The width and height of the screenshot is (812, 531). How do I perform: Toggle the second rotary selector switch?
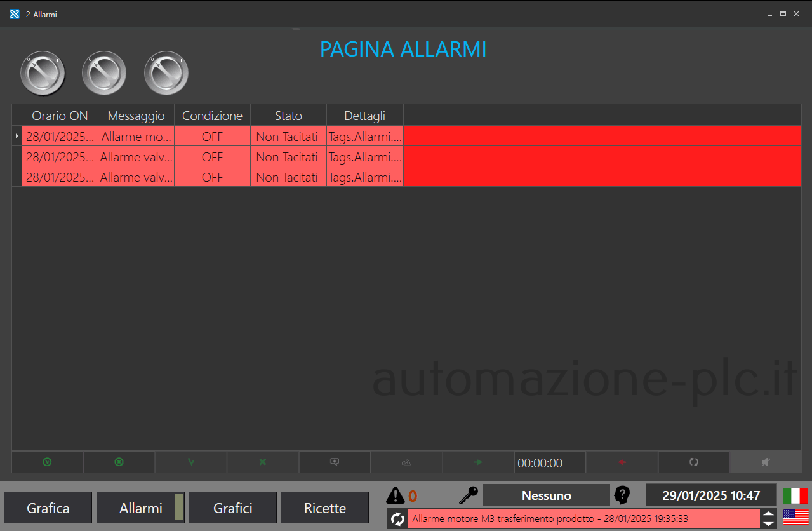coord(104,73)
